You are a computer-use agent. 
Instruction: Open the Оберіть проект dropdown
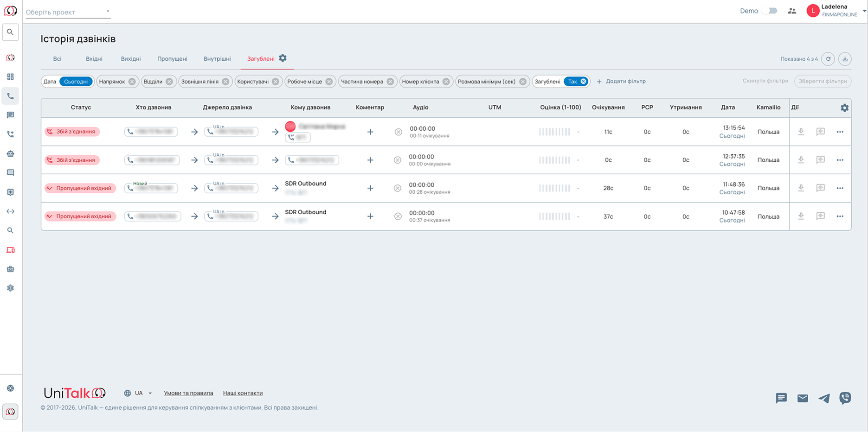68,12
